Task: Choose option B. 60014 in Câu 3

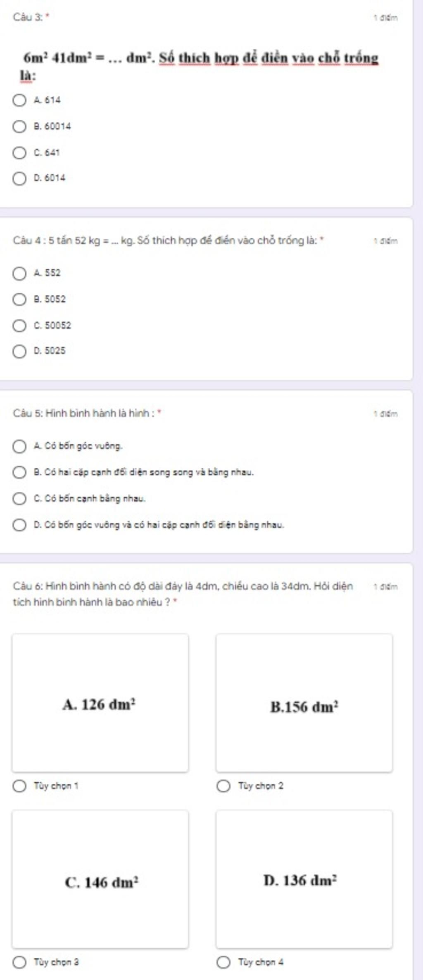Action: (19, 126)
